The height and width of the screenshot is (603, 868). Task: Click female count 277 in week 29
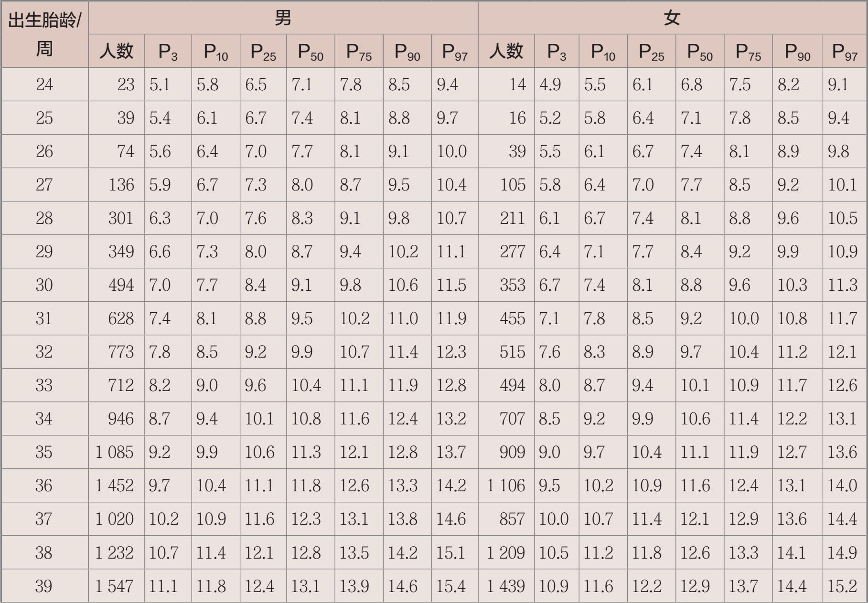coord(513,252)
